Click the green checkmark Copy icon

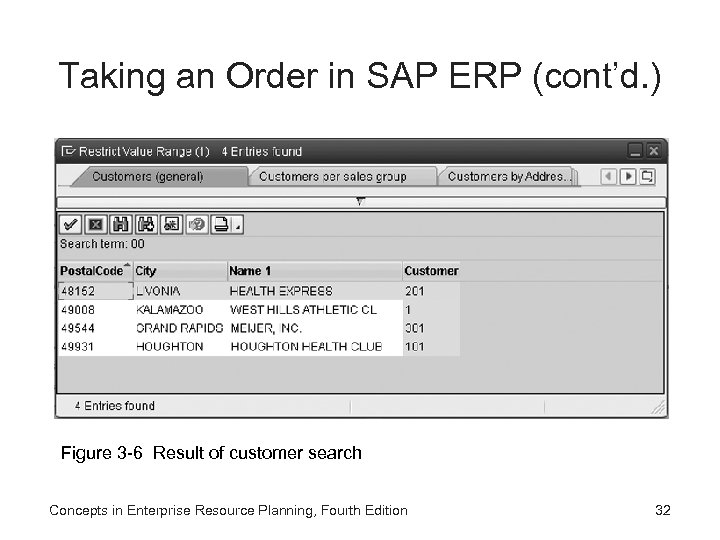point(71,224)
